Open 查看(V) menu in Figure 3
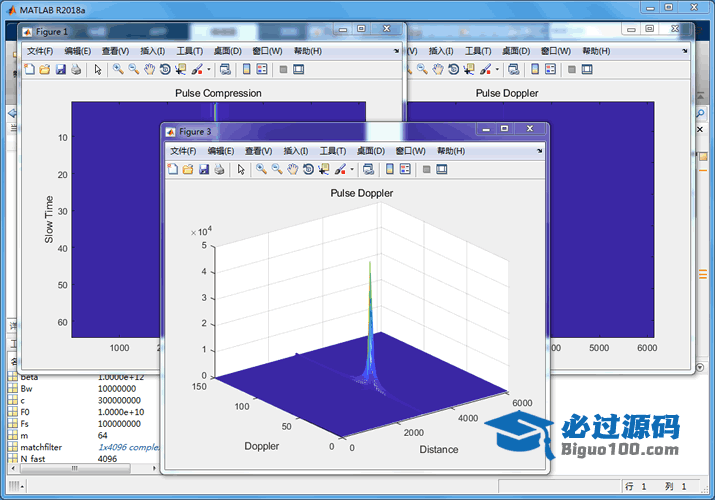 [259, 151]
